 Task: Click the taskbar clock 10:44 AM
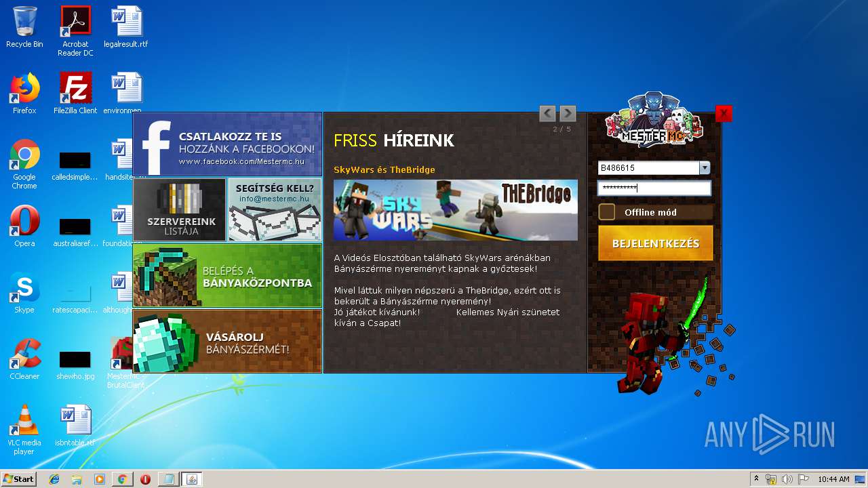pyautogui.click(x=833, y=479)
